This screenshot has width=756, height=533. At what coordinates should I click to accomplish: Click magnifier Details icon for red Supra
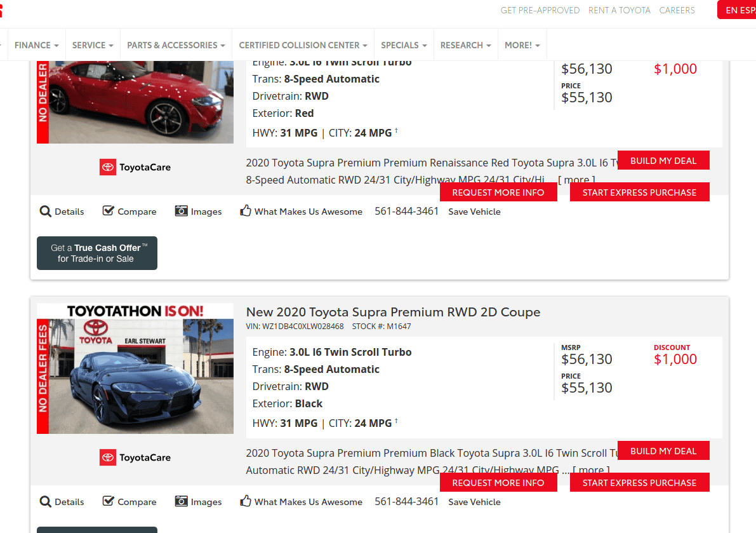pyautogui.click(x=45, y=212)
